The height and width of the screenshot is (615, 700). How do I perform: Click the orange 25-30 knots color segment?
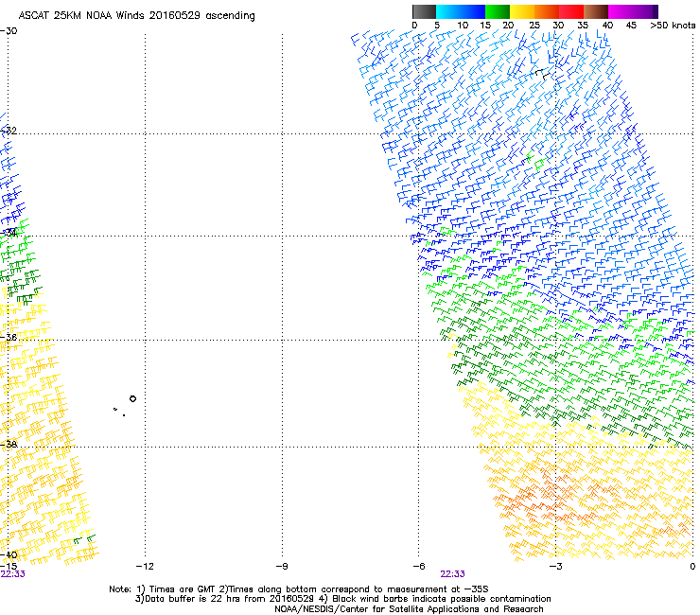[547, 11]
